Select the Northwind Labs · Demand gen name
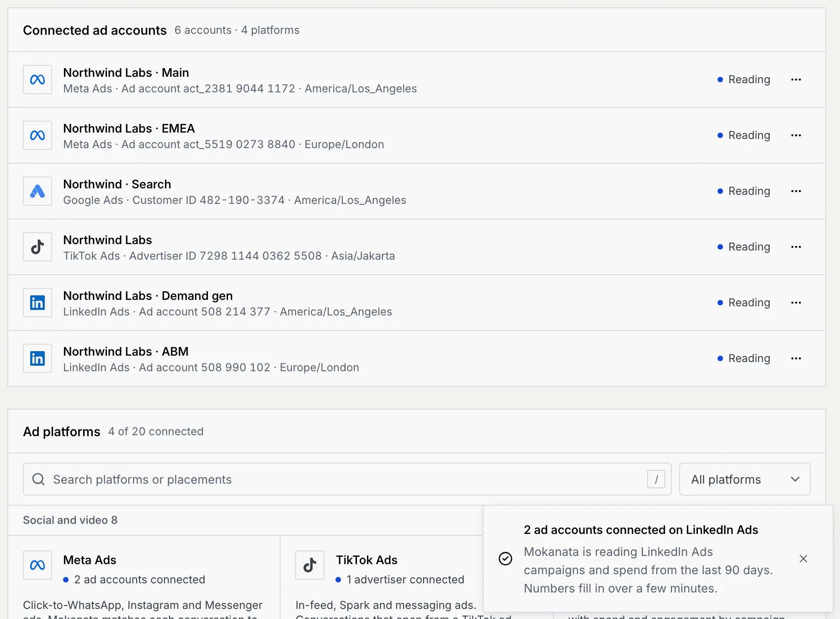 [148, 296]
